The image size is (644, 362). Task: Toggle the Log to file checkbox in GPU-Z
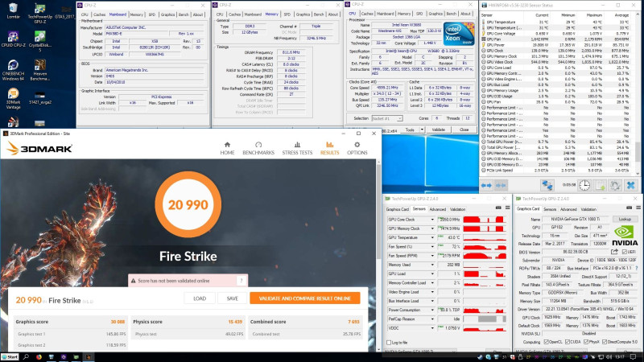389,343
